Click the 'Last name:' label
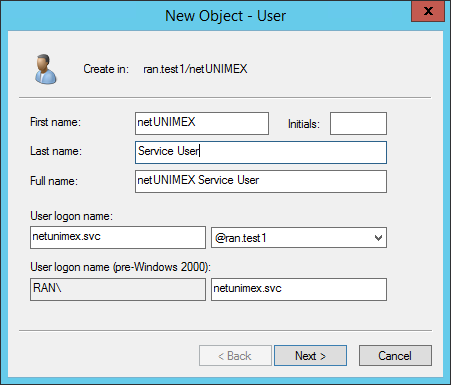Viewport: 451px width, 385px height. click(56, 151)
